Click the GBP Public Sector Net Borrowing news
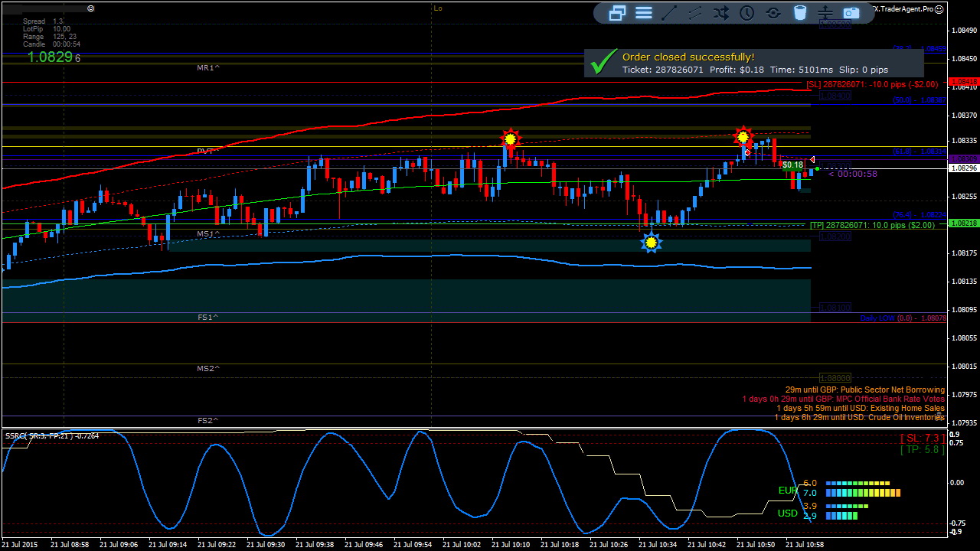980x551 pixels. coord(865,390)
